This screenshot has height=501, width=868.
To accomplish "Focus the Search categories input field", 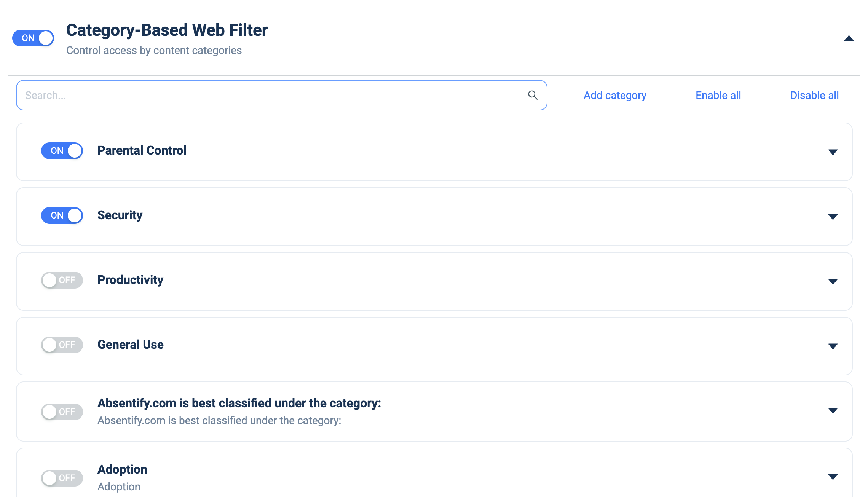I will pyautogui.click(x=282, y=95).
